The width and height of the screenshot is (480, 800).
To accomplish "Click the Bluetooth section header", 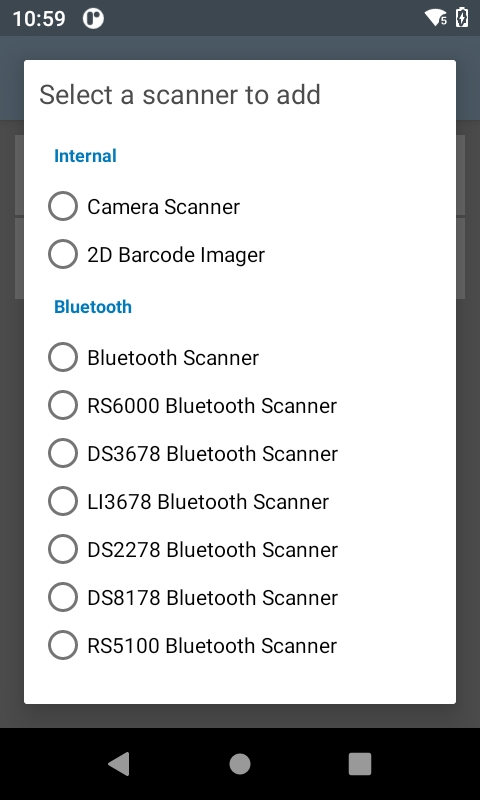I will [93, 307].
